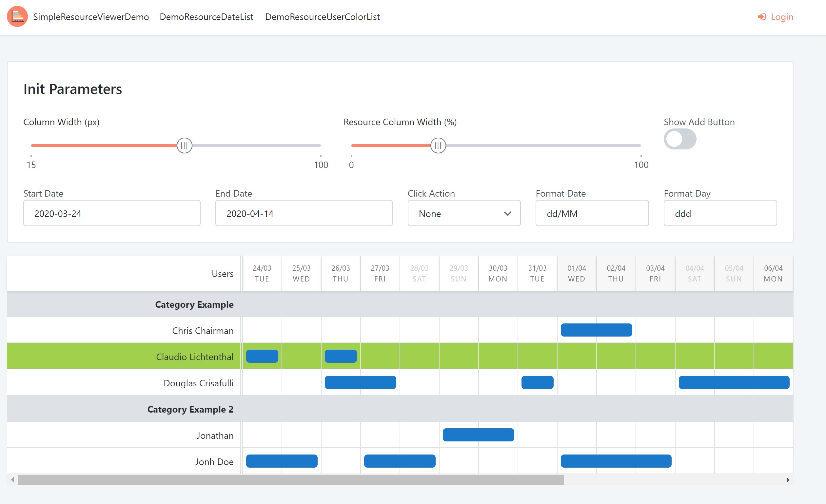This screenshot has height=504, width=826.
Task: Click the End Date input field
Action: 304,213
